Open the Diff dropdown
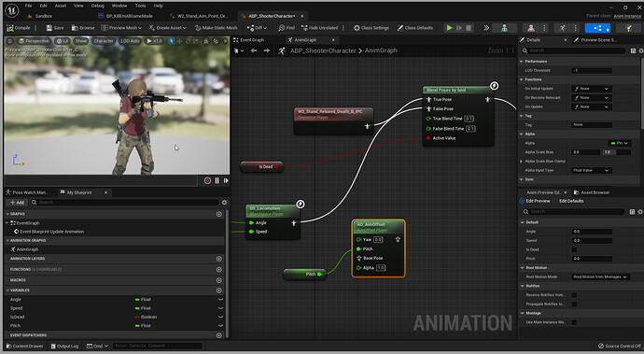644x354 pixels. (257, 28)
